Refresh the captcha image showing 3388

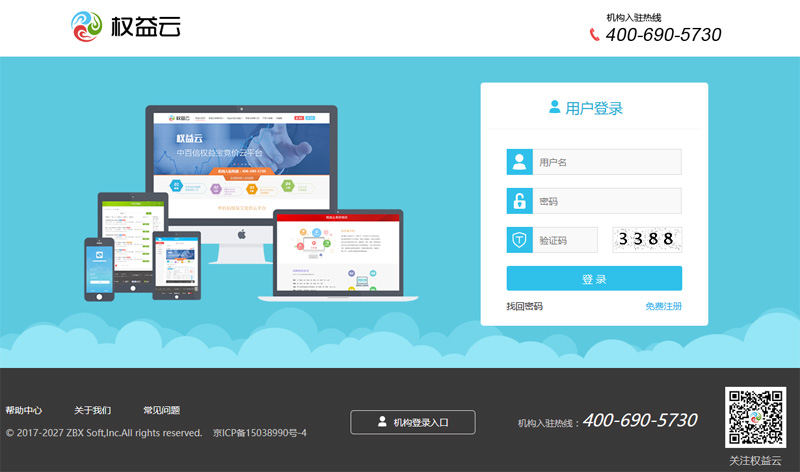click(x=647, y=240)
